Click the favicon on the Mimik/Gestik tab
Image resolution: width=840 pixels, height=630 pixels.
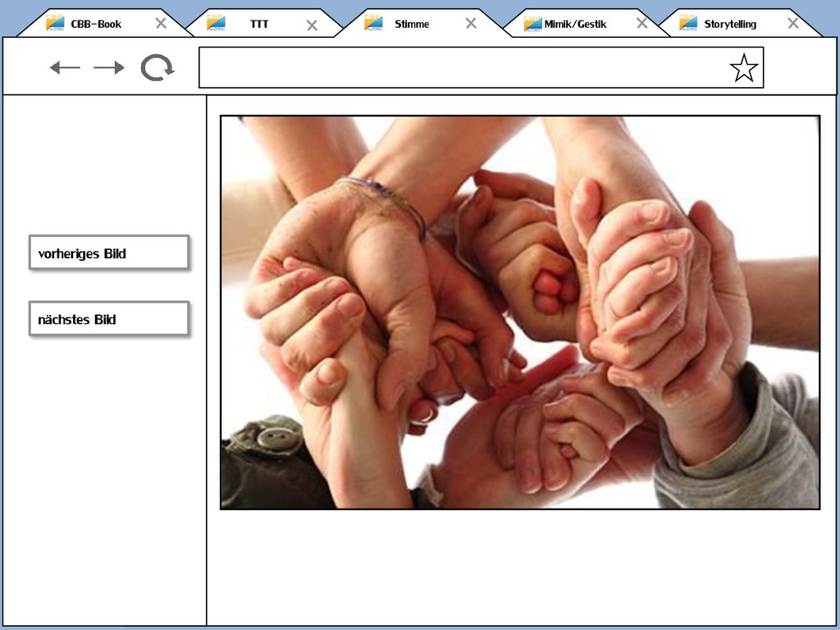click(x=533, y=24)
